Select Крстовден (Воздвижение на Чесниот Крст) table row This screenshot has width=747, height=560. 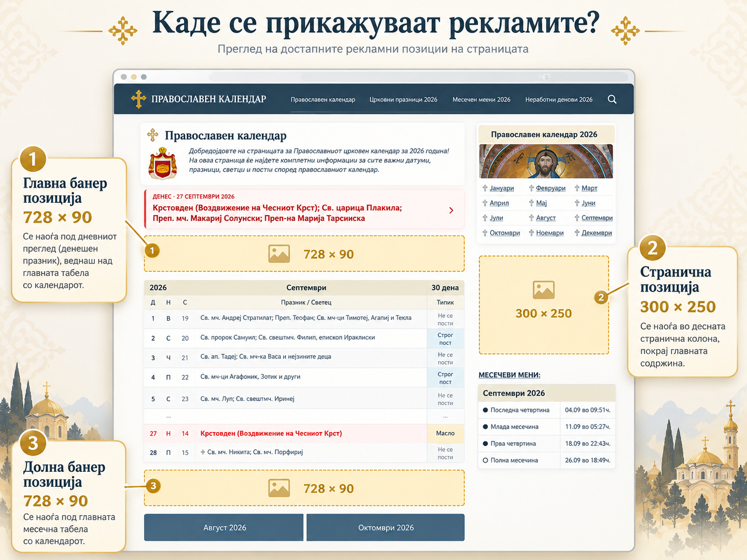point(304,434)
